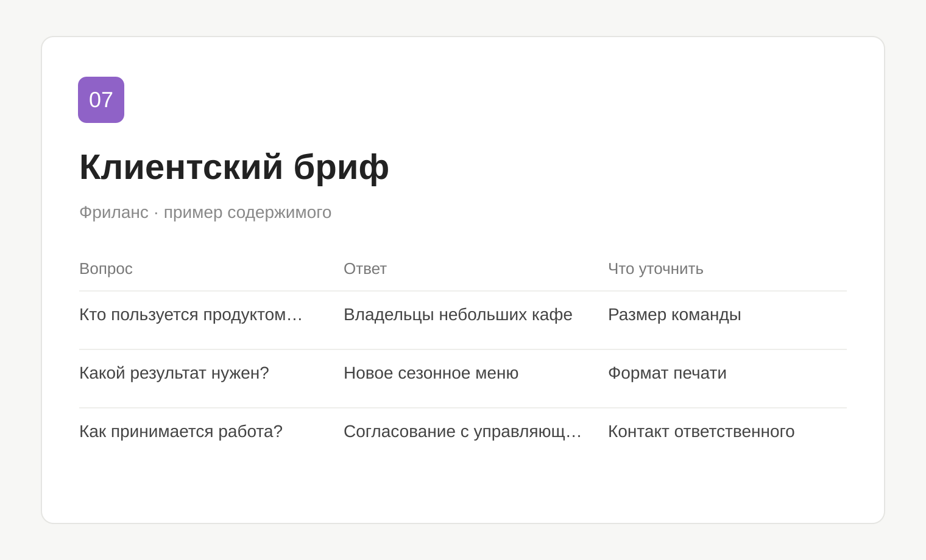926x560 pixels.
Task: Click the cell Какой результат нужен?
Action: click(x=174, y=373)
